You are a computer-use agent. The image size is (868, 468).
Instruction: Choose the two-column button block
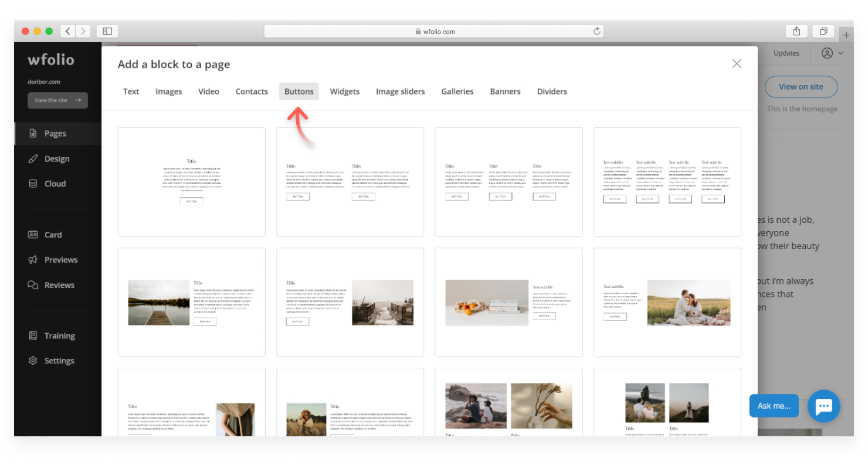click(x=350, y=182)
